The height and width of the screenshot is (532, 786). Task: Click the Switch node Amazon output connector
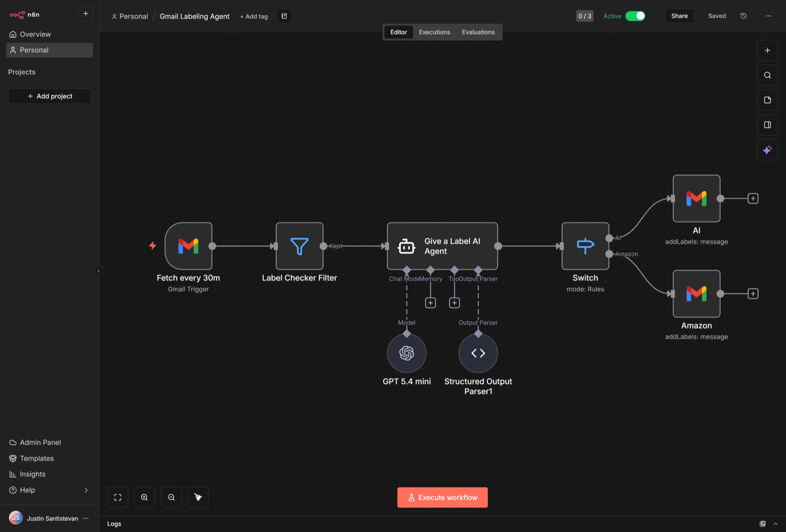(x=609, y=254)
